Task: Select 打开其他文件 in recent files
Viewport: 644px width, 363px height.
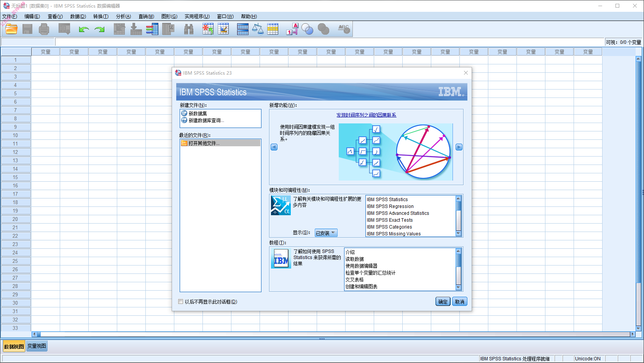Action: pyautogui.click(x=220, y=143)
